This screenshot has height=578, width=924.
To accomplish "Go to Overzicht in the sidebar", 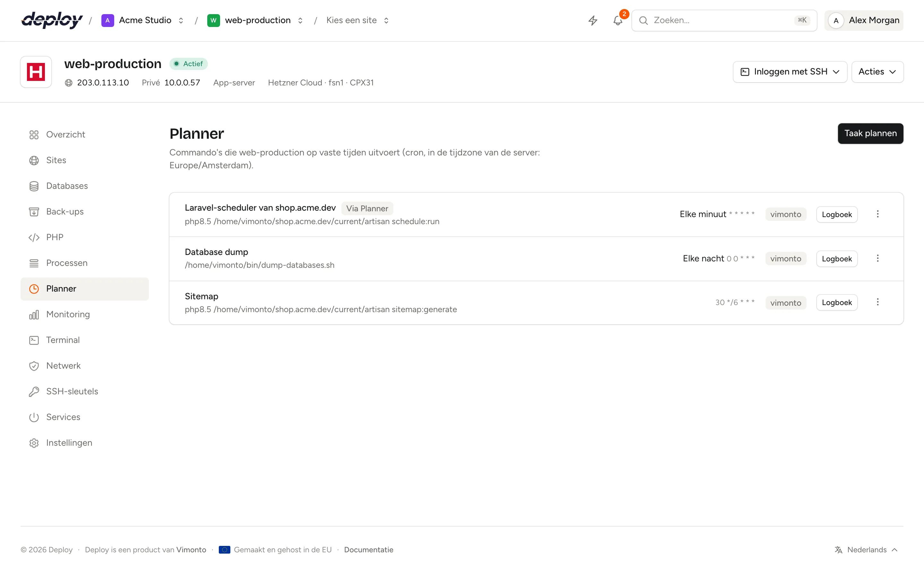I will [84, 135].
